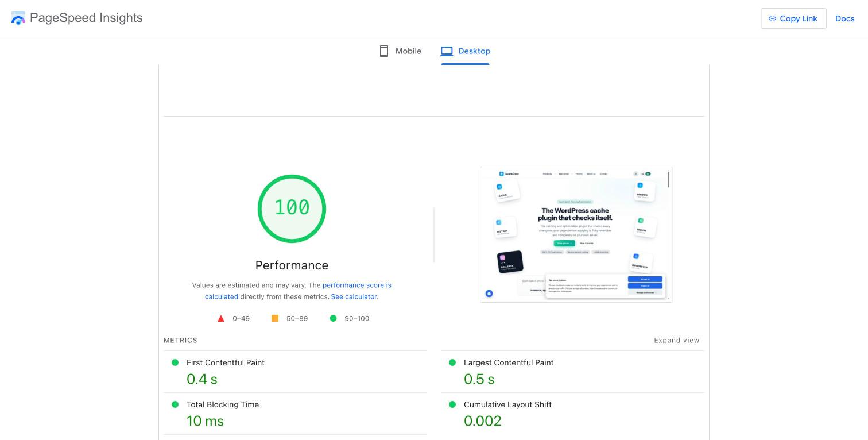Click the orange square 50–89 legend icon
Screen dimensions: 868x440
(x=275, y=318)
